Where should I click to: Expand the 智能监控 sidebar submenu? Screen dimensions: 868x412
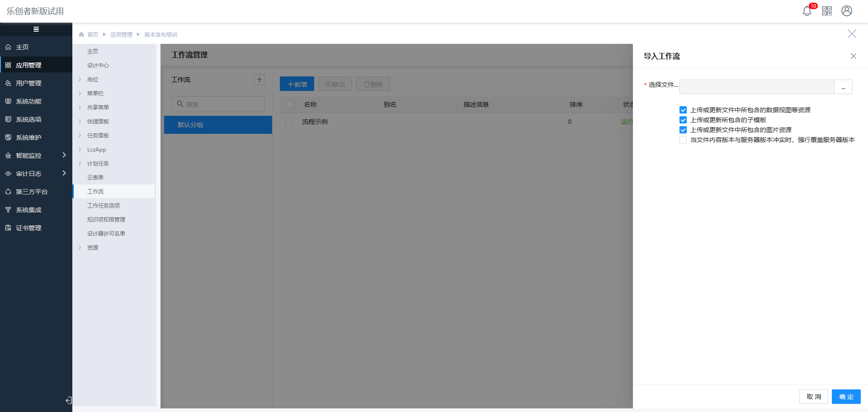click(64, 155)
